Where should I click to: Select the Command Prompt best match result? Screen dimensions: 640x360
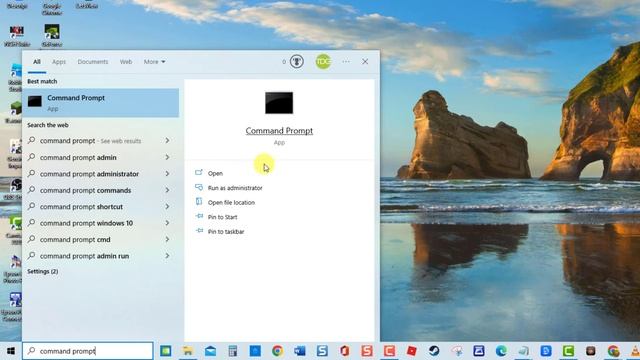pyautogui.click(x=100, y=103)
